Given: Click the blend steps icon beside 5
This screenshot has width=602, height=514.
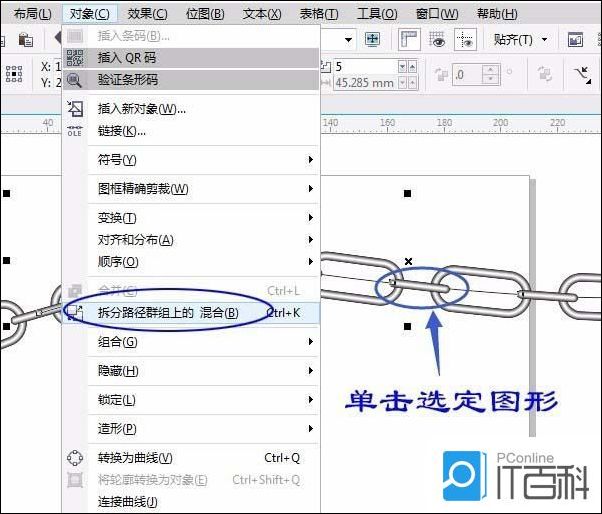Looking at the screenshot, I should pos(326,67).
